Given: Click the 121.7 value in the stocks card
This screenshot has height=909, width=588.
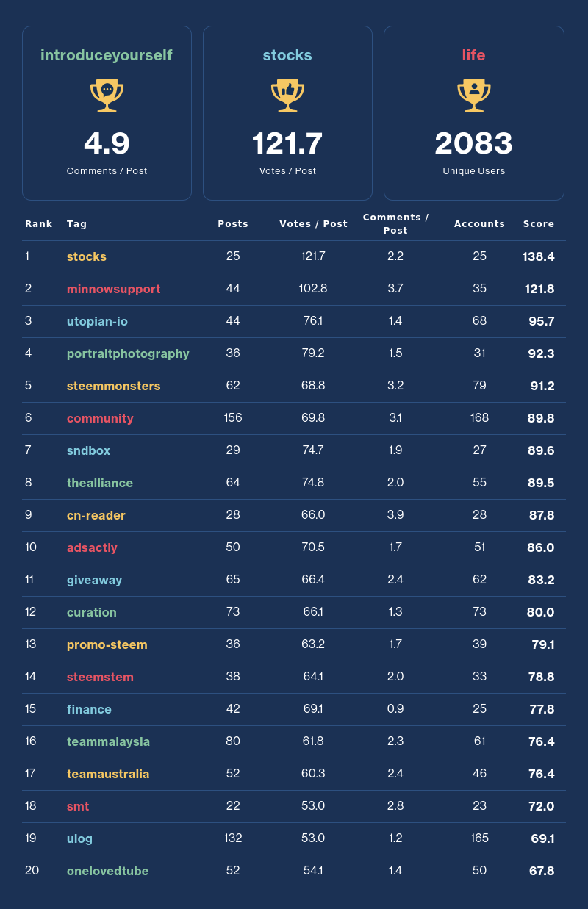Looking at the screenshot, I should (x=287, y=143).
